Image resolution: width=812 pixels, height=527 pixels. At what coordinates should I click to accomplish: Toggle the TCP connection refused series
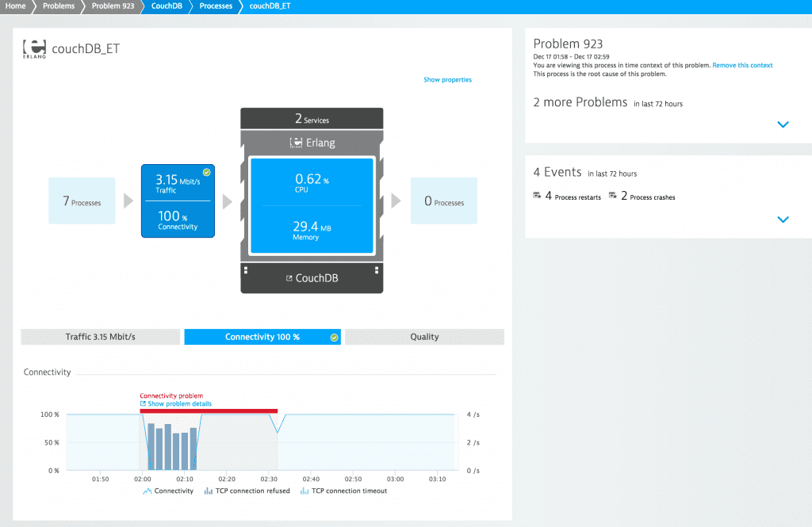[246, 490]
